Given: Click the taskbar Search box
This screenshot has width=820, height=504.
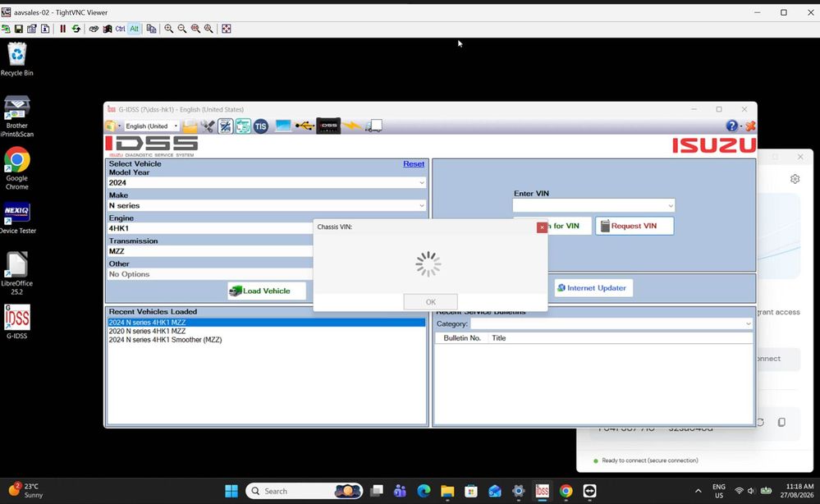Looking at the screenshot, I should coord(305,491).
